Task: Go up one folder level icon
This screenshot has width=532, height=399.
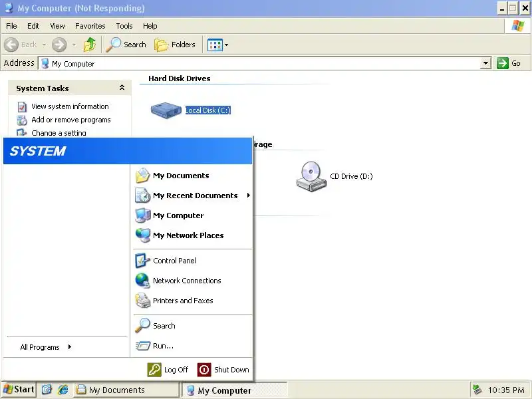Action: point(90,45)
